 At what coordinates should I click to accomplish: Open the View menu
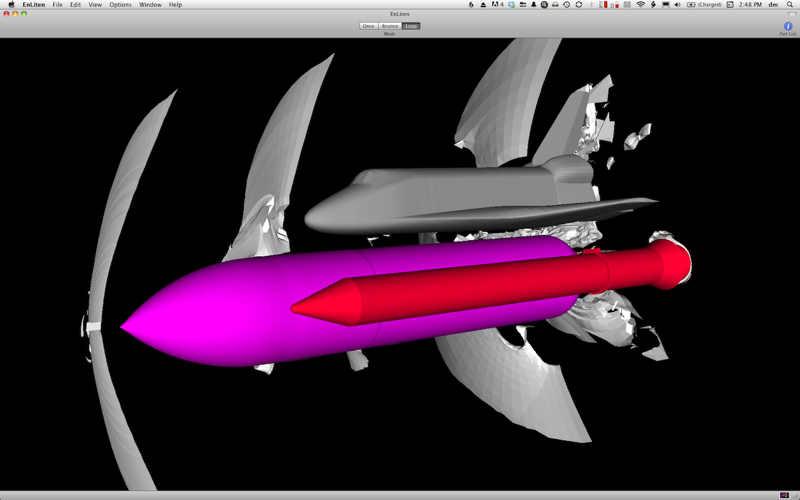pyautogui.click(x=95, y=5)
